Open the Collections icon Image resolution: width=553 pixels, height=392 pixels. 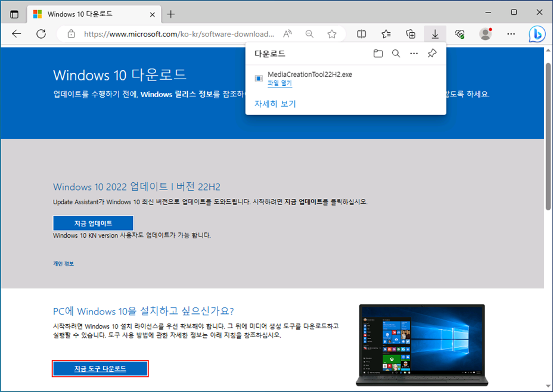click(x=411, y=34)
